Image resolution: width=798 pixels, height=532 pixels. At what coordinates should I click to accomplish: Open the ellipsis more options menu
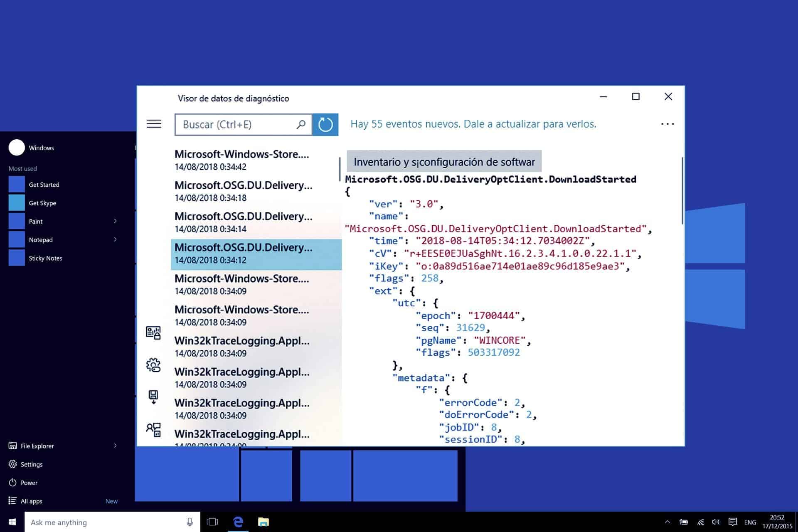click(667, 123)
